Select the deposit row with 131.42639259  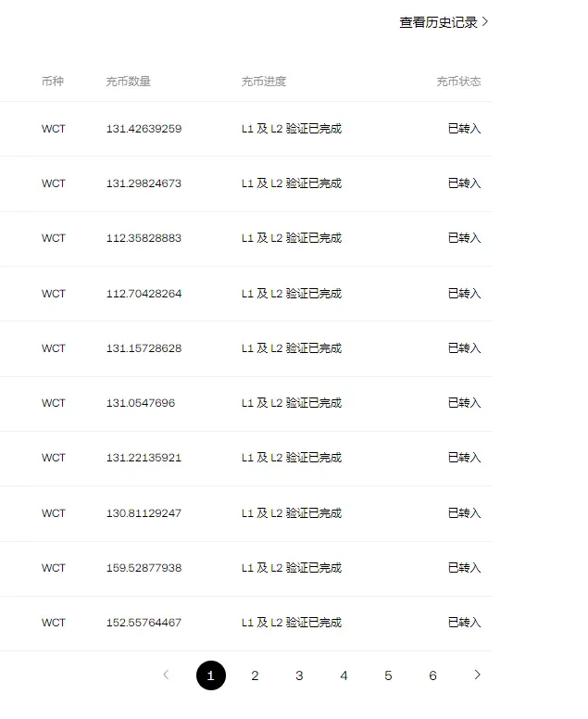pyautogui.click(x=246, y=129)
